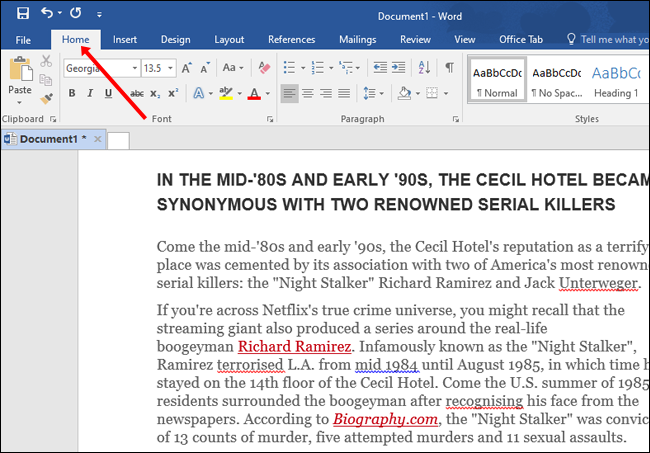This screenshot has width=650, height=453.
Task: Toggle Subscript formatting
Action: (155, 94)
